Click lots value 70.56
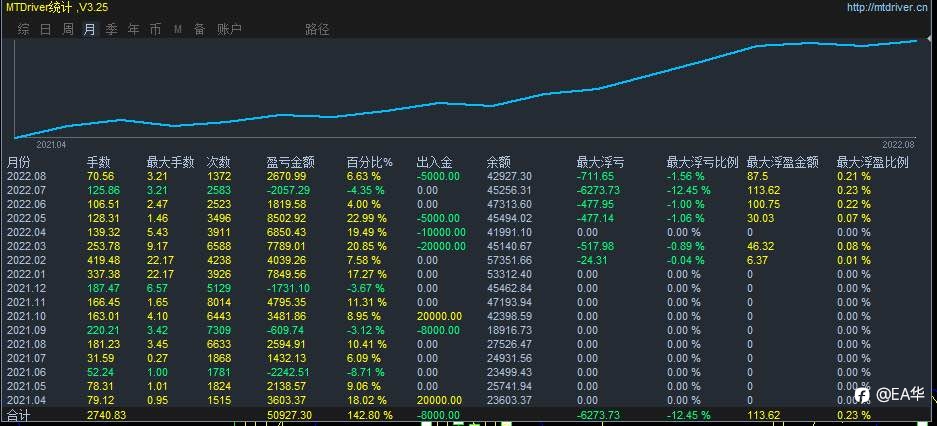The width and height of the screenshot is (937, 426). tap(101, 177)
